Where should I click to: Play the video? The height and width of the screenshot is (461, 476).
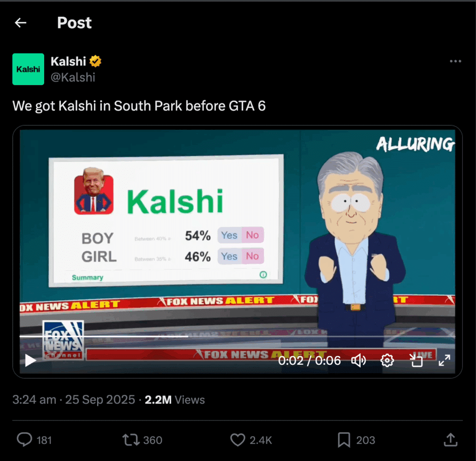coord(30,361)
